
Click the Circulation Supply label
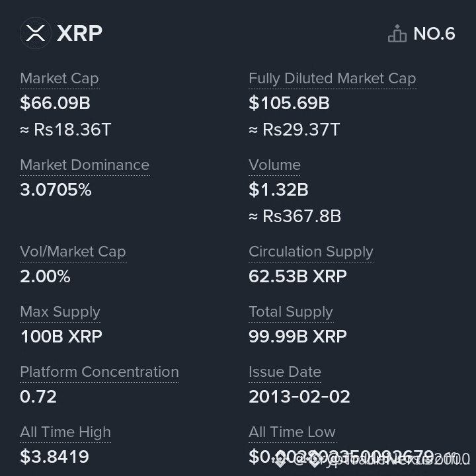coord(311,252)
